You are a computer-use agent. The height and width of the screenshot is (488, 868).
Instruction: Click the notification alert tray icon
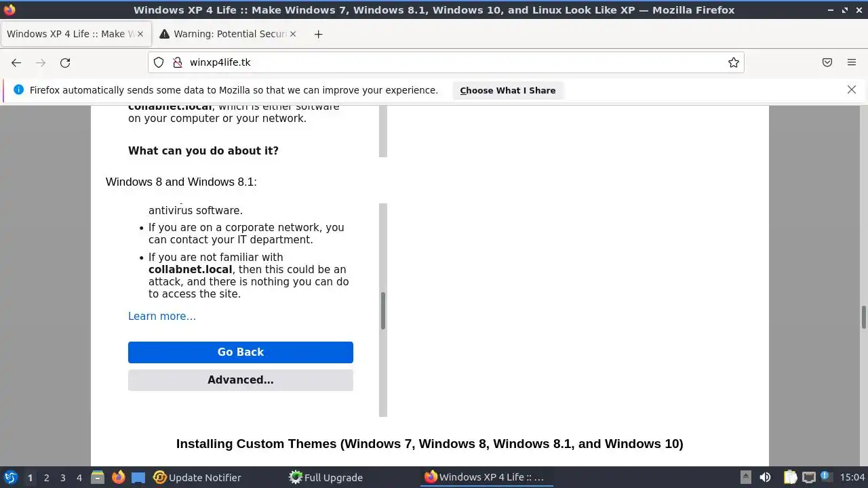[826, 476]
